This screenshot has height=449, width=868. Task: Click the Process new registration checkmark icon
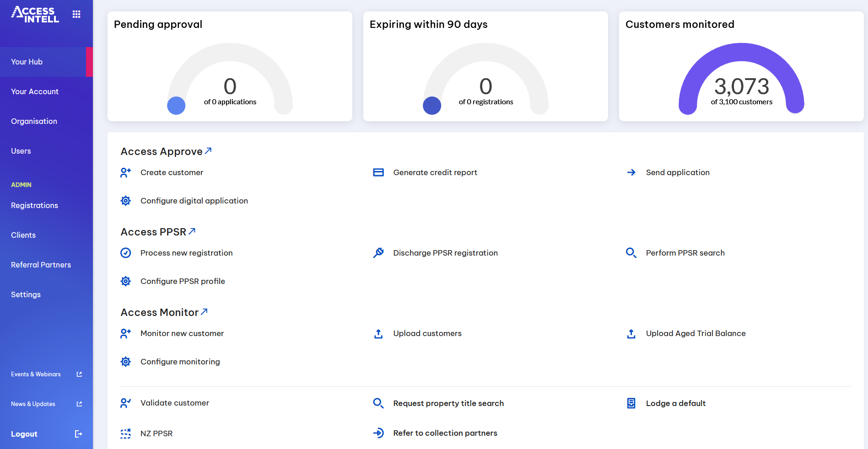tap(125, 252)
